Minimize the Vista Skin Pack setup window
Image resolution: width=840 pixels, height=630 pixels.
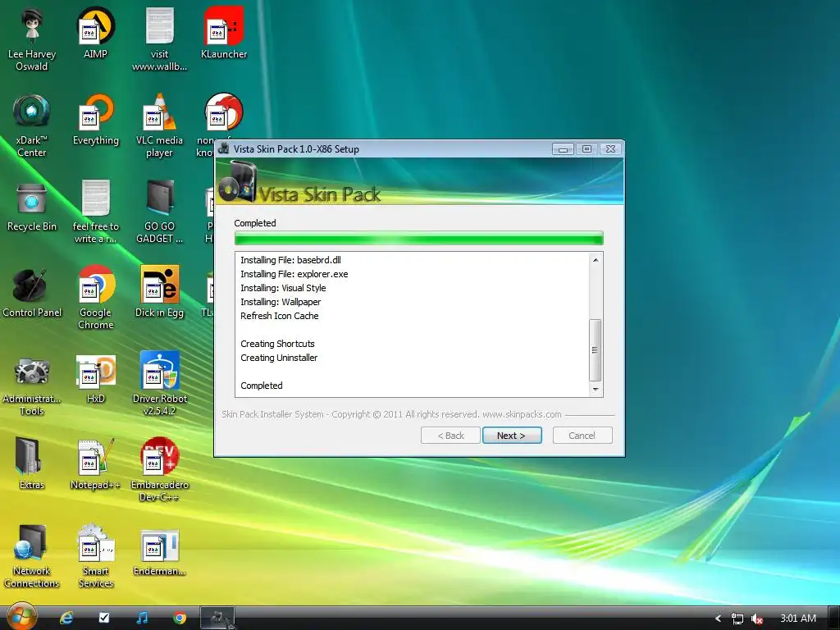click(x=563, y=149)
